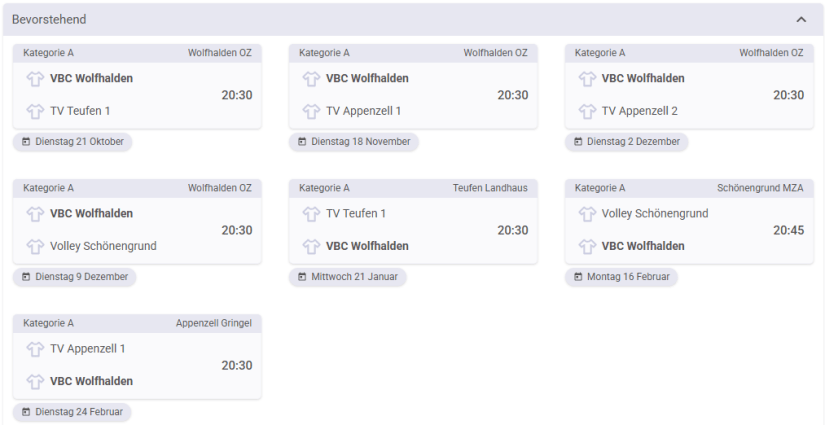The height and width of the screenshot is (425, 825).
Task: Select the Dienstag 9 Dezember date chip
Action: 75,277
